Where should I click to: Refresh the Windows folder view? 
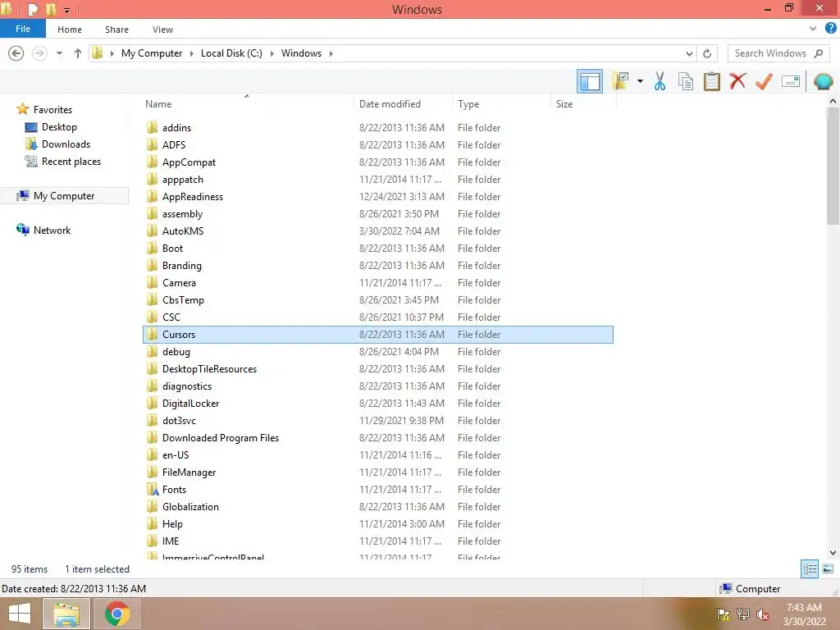pyautogui.click(x=707, y=53)
